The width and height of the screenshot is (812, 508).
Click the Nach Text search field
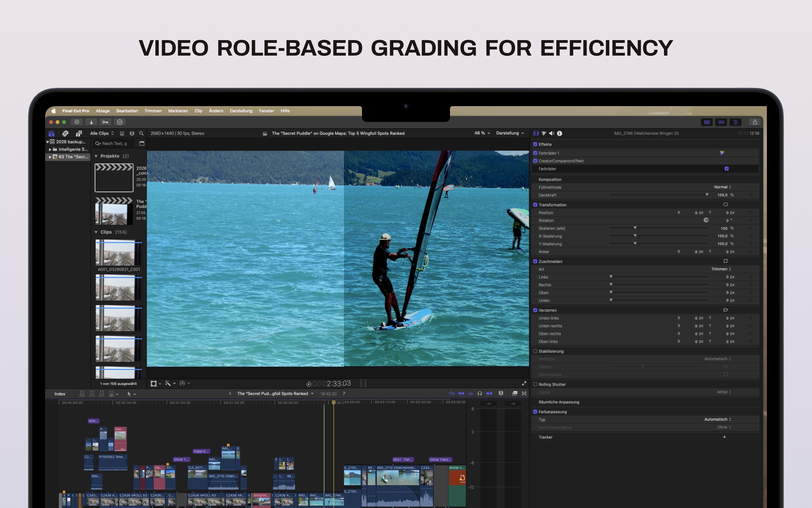click(114, 143)
